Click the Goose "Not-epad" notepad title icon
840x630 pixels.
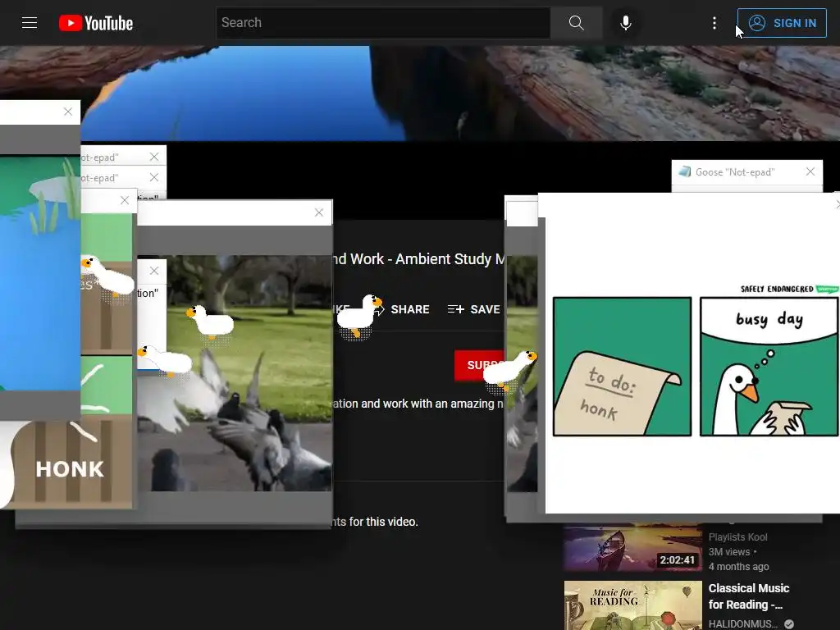pyautogui.click(x=685, y=171)
